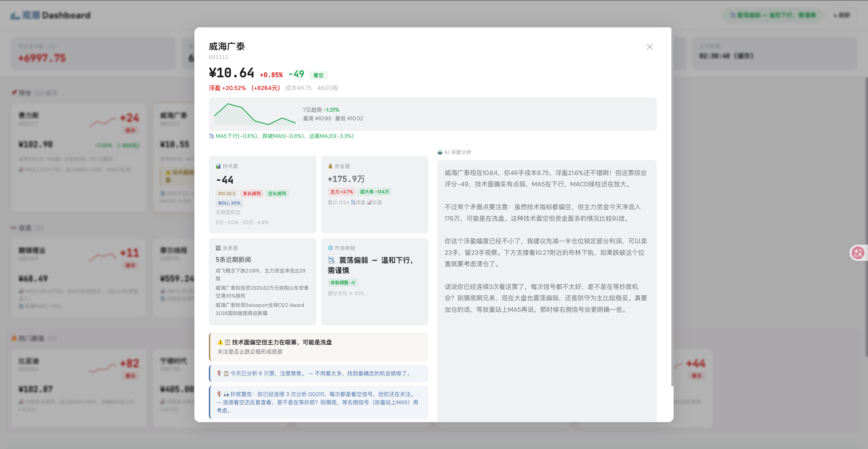
Task: Click the BOLL 30% tag
Action: pyautogui.click(x=229, y=203)
